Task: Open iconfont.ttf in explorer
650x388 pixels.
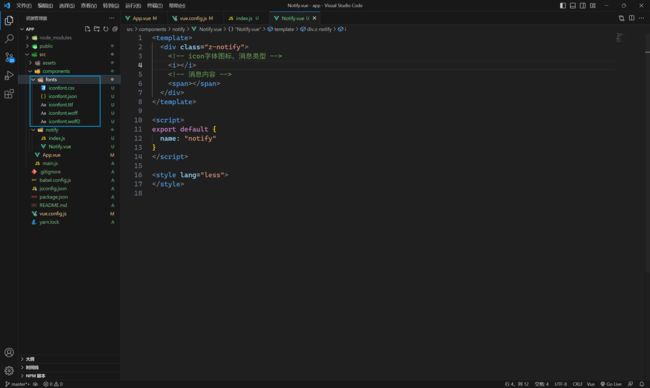Action: coord(61,105)
